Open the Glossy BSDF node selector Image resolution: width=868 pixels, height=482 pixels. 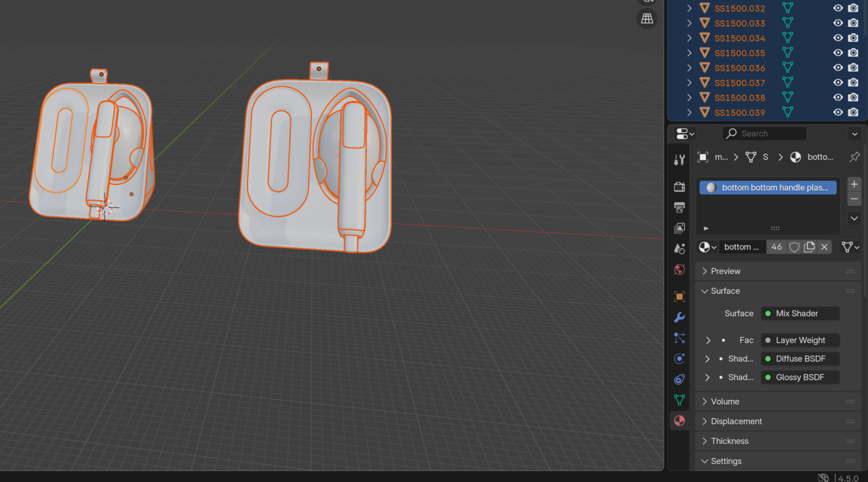coord(800,377)
